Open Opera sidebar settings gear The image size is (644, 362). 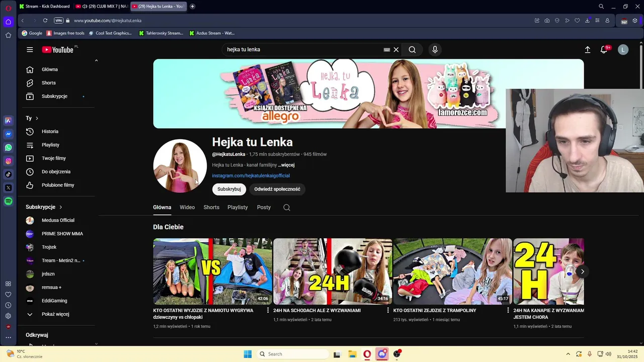[x=8, y=316]
